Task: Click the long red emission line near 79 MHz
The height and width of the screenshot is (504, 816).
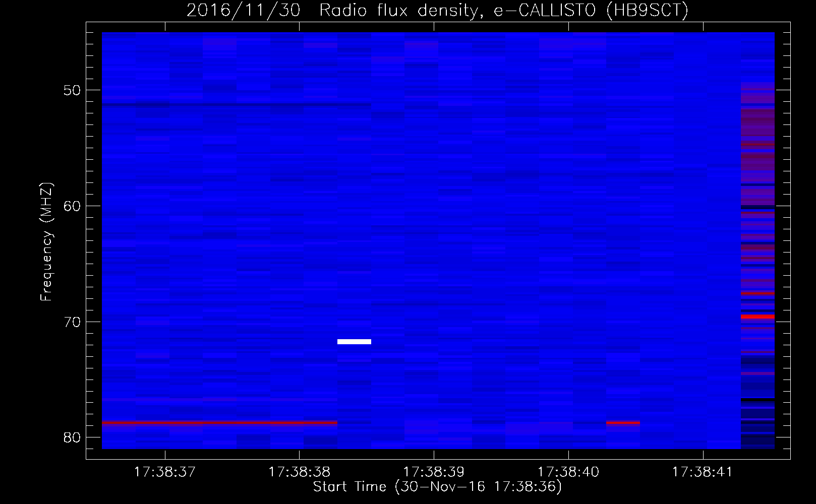Action: [x=219, y=423]
